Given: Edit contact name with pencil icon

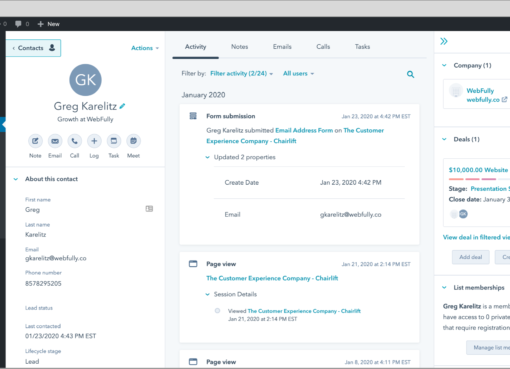Looking at the screenshot, I should tap(122, 106).
